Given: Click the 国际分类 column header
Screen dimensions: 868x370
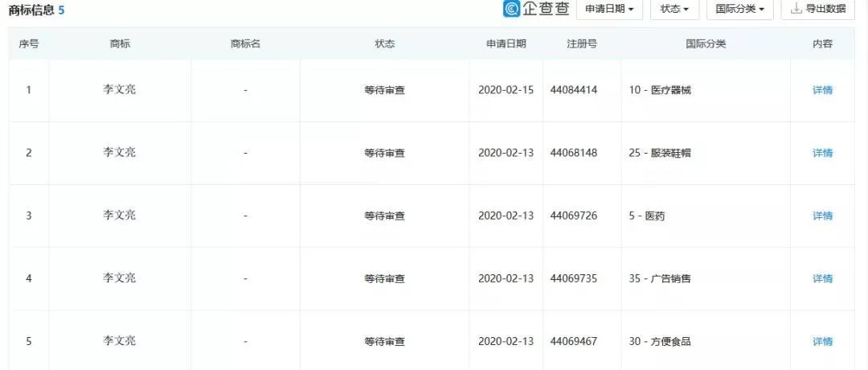Looking at the screenshot, I should coord(706,43).
